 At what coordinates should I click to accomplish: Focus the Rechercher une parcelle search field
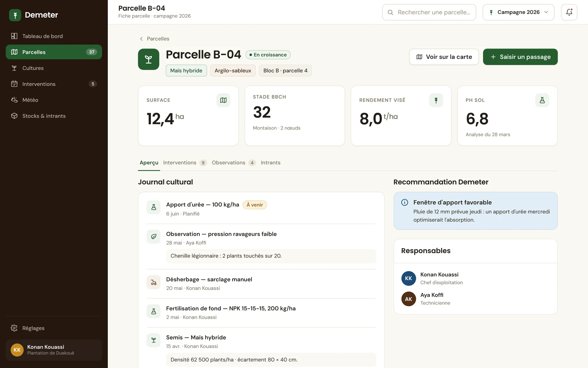coord(429,12)
